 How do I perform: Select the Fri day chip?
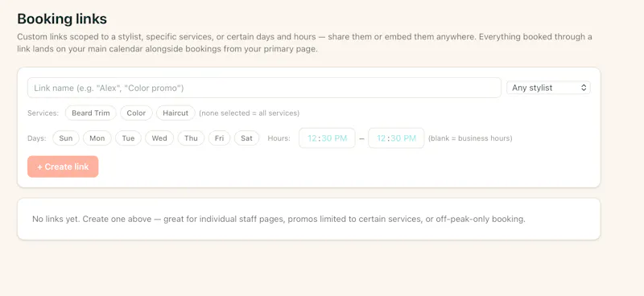[x=219, y=138]
